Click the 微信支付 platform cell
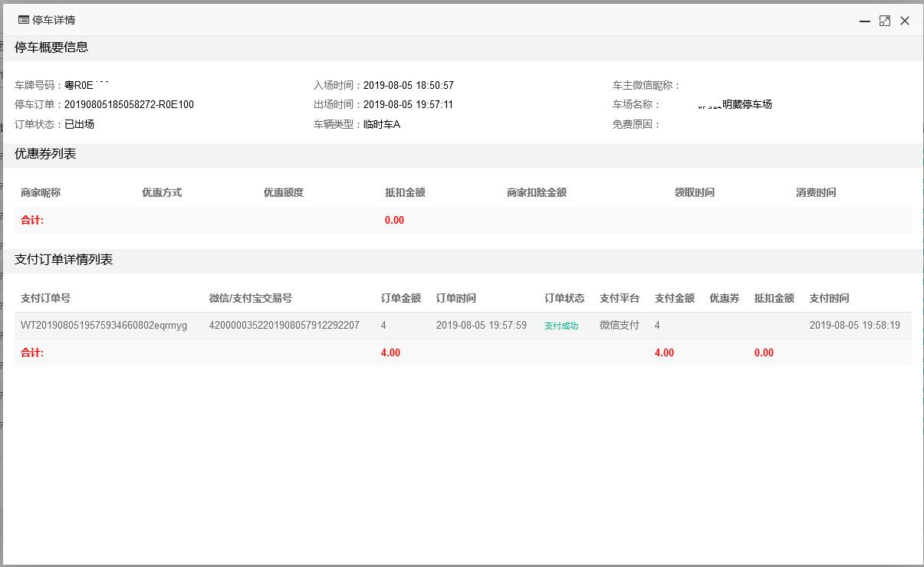The width and height of the screenshot is (924, 567). [619, 326]
